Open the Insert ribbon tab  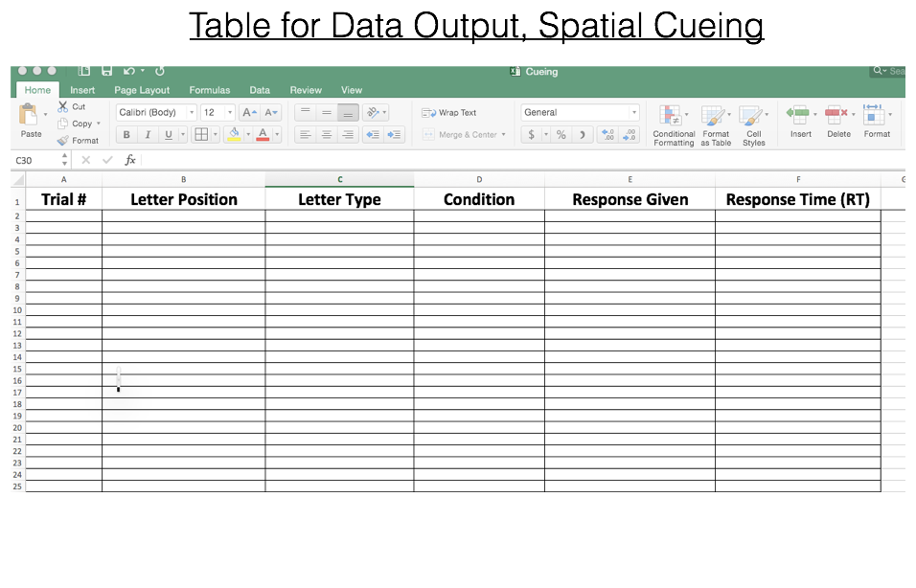[x=82, y=90]
